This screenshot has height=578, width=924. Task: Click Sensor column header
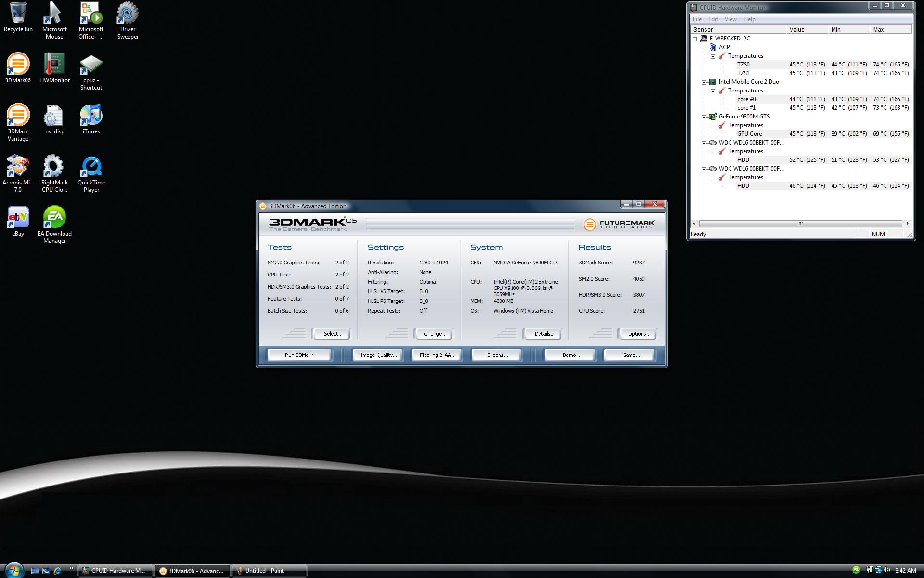(738, 29)
